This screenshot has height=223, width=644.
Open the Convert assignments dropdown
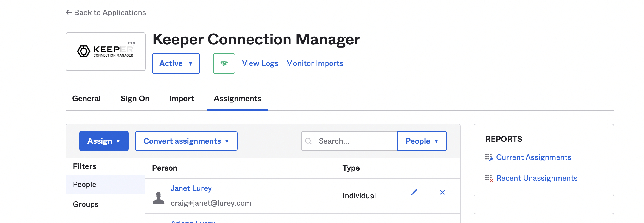click(186, 141)
